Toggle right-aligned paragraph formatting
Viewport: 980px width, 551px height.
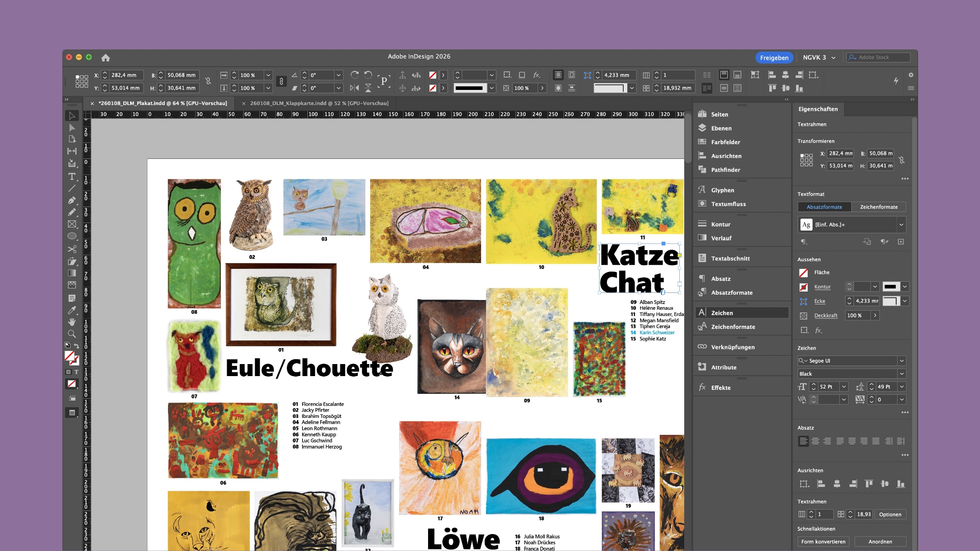(829, 441)
